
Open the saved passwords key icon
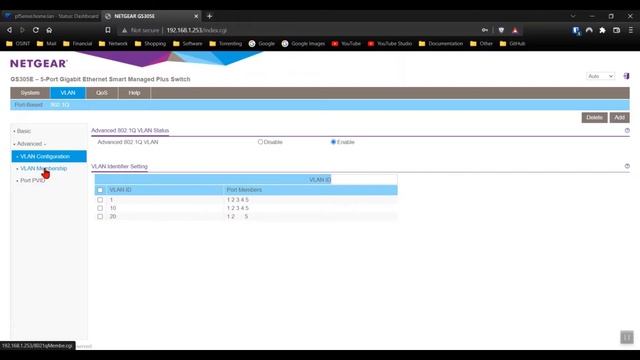(x=484, y=30)
